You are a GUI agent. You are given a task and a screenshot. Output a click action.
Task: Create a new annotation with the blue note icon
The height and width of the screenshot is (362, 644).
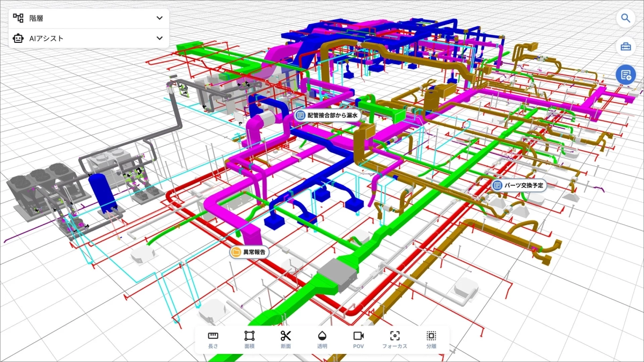pos(626,75)
